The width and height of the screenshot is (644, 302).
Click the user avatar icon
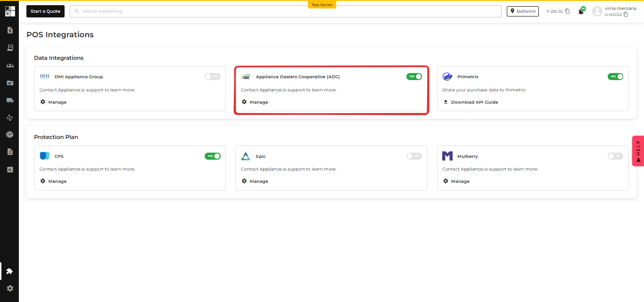click(597, 11)
